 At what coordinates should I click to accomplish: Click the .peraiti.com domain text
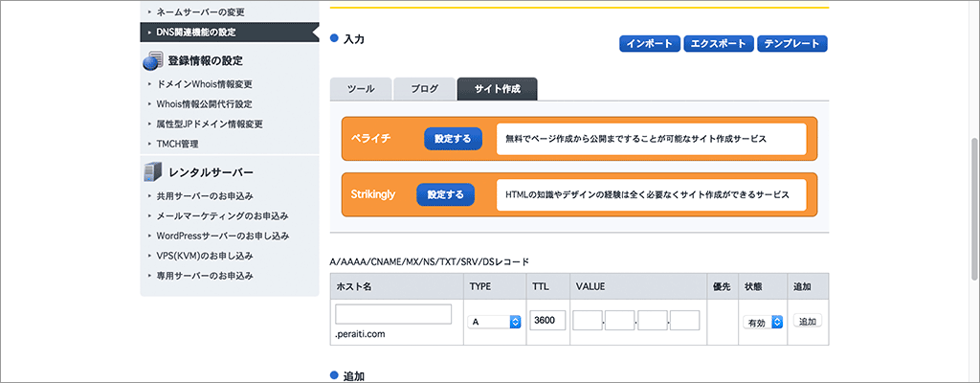point(360,334)
